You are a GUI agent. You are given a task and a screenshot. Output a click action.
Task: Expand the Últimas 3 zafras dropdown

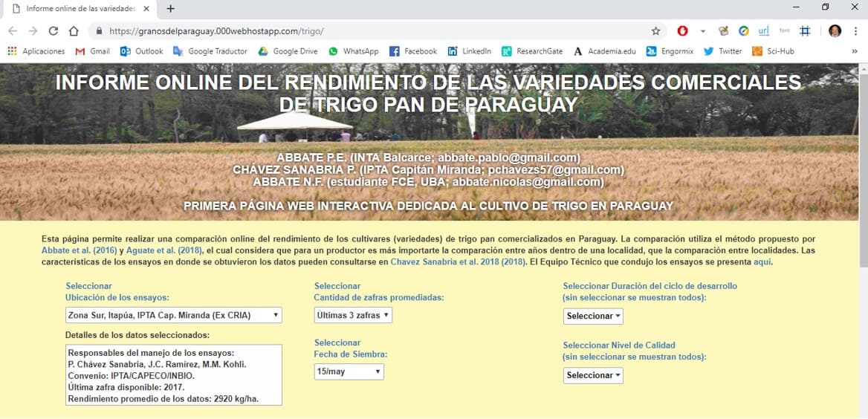[353, 315]
